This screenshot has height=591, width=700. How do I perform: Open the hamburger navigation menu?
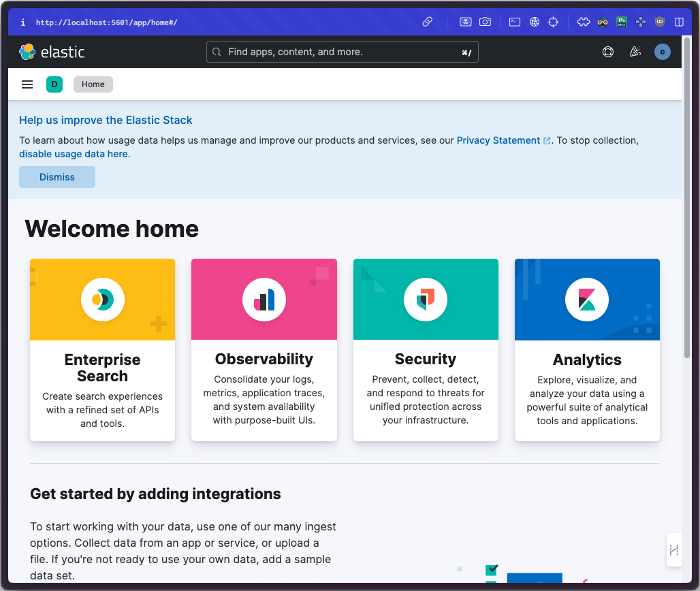tap(27, 84)
